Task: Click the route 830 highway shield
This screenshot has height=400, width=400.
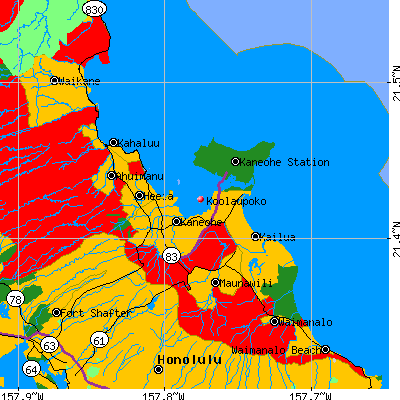Action: [94, 9]
